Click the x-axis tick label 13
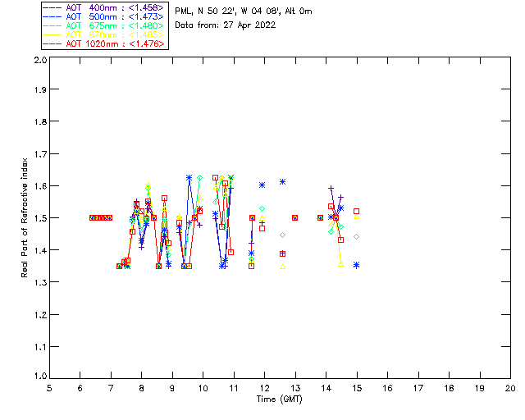Screen dimensions: 525x420 pos(295,388)
